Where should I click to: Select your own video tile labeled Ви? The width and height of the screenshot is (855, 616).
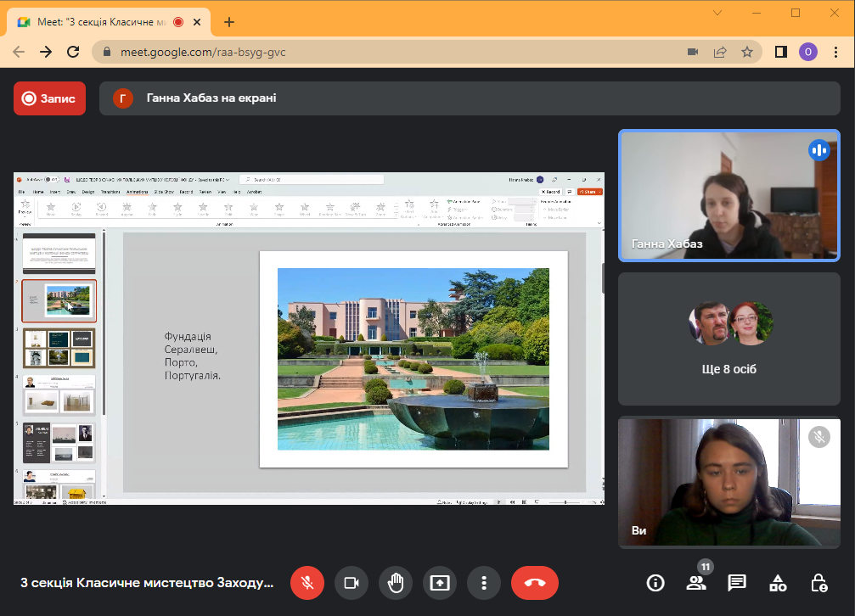click(729, 483)
